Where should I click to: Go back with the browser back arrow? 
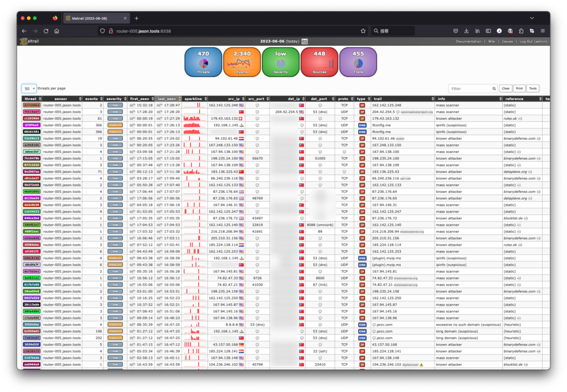(x=24, y=31)
